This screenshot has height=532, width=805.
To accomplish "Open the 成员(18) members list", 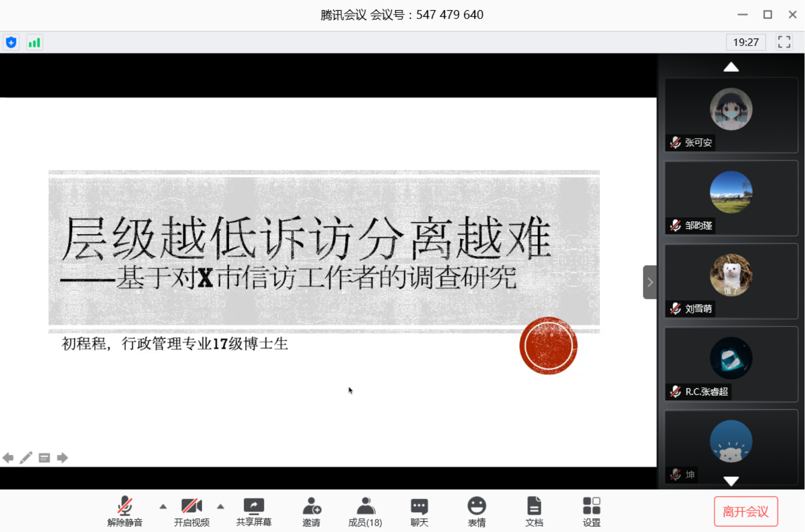I will point(365,512).
